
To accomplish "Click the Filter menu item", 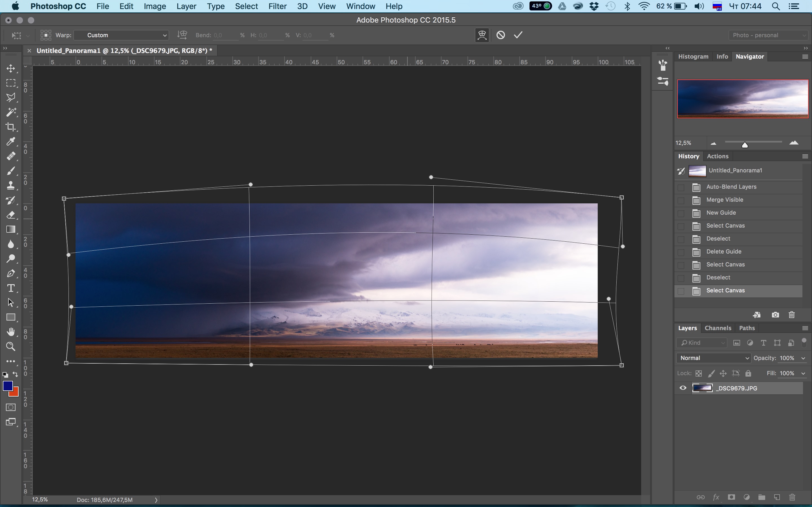I will tap(277, 6).
